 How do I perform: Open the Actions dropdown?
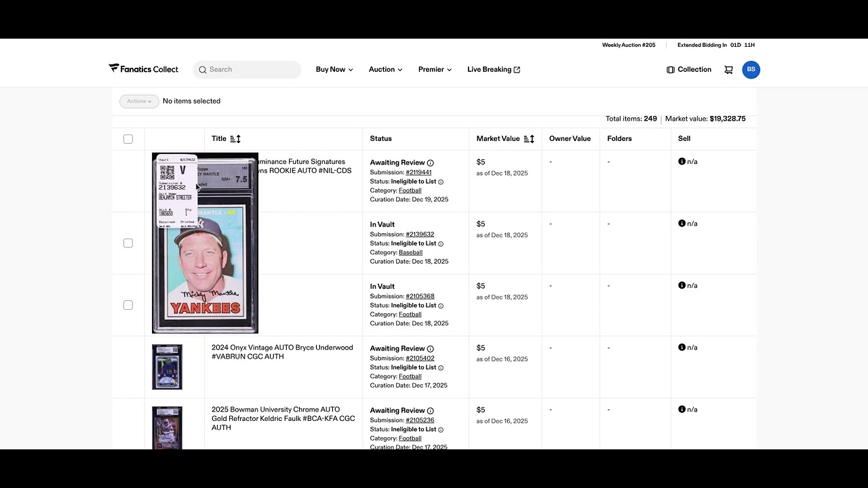pos(139,102)
